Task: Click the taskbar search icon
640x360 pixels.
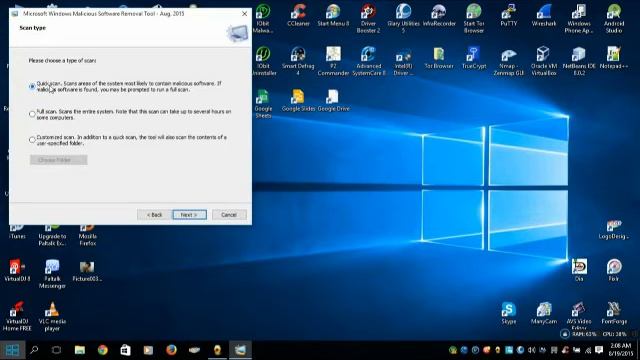Action: point(34,350)
